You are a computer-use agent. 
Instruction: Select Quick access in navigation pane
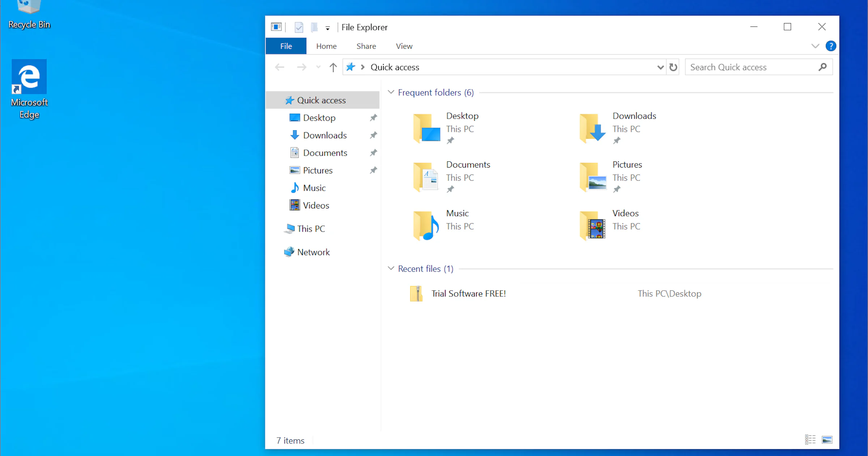[323, 100]
